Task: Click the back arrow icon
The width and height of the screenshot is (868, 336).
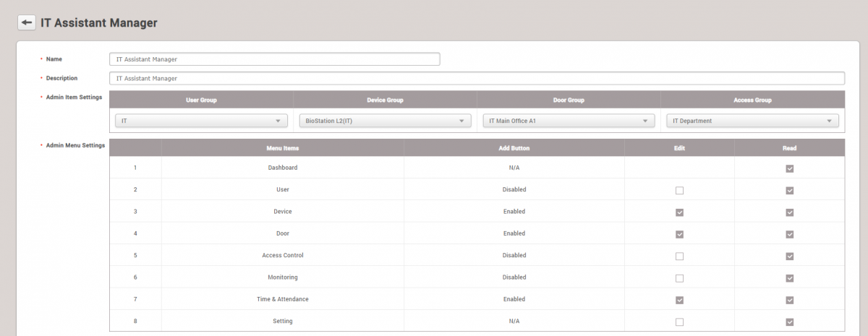Action: [x=27, y=22]
